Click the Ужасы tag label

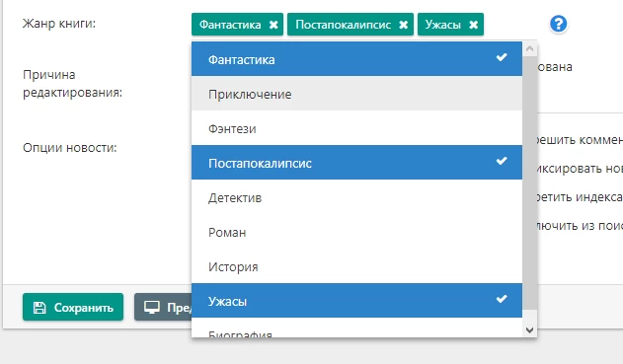pos(443,25)
